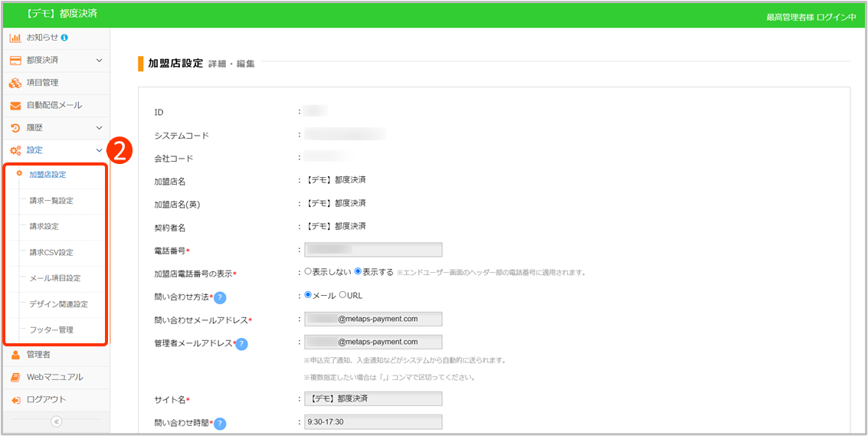
Task: Click the help icon next to 問い合わせ方法
Action: pyautogui.click(x=220, y=297)
